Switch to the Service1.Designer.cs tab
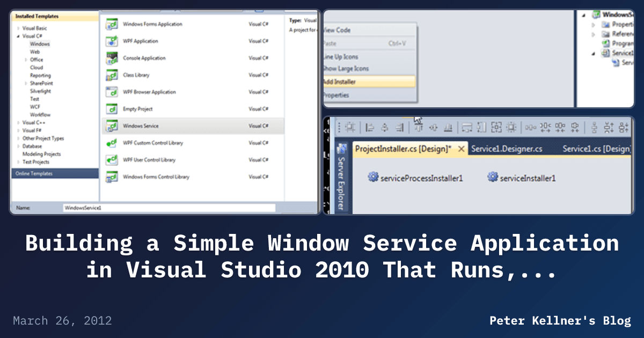The width and height of the screenshot is (644, 338). [x=507, y=149]
